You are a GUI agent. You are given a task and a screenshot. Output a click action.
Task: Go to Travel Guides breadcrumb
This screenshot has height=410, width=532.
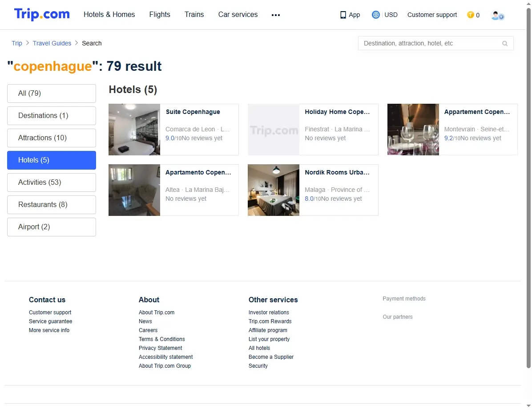click(52, 43)
